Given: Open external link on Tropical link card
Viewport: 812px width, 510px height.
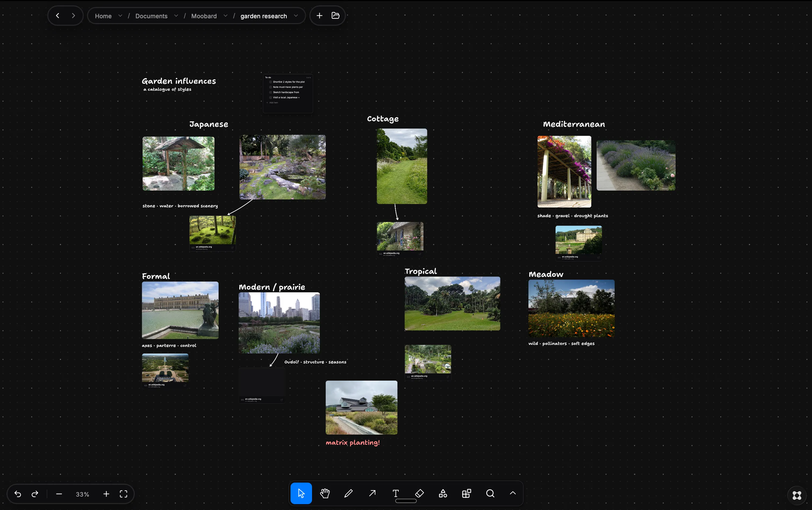Looking at the screenshot, I should [x=448, y=377].
